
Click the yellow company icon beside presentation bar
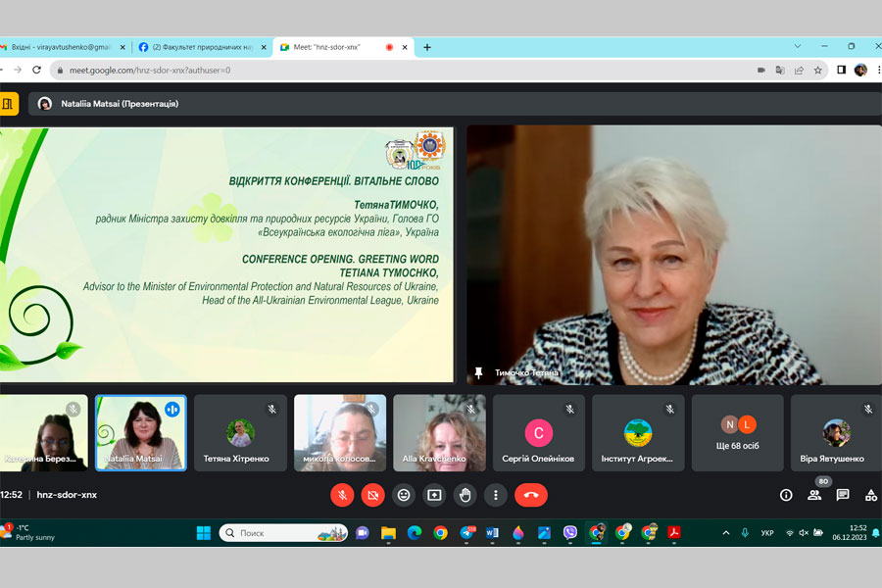point(8,104)
